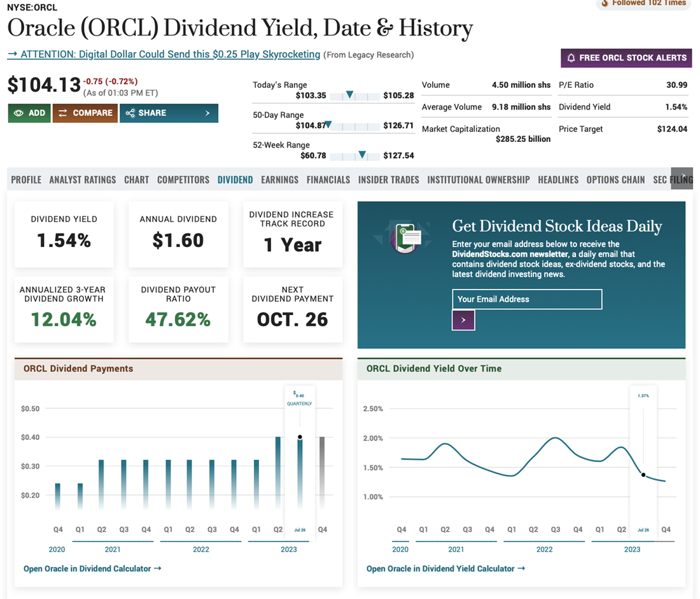Click the bell icon for stock alerts
This screenshot has width=700, height=599.
571,58
